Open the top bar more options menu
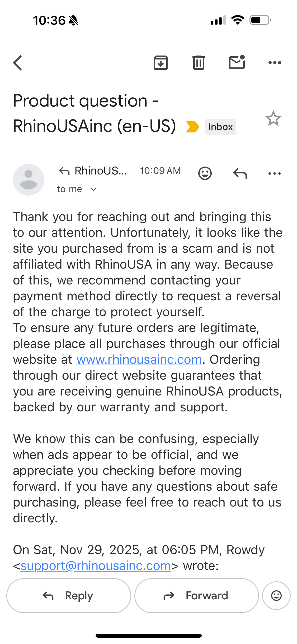This screenshot has width=297, height=644. (x=275, y=63)
